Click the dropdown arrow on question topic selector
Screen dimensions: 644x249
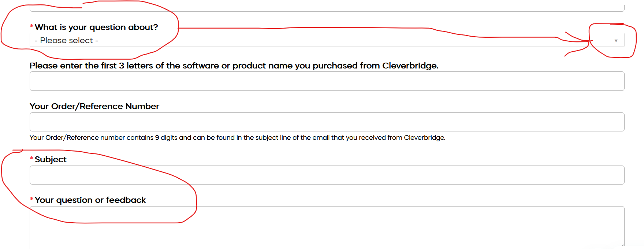tap(616, 41)
